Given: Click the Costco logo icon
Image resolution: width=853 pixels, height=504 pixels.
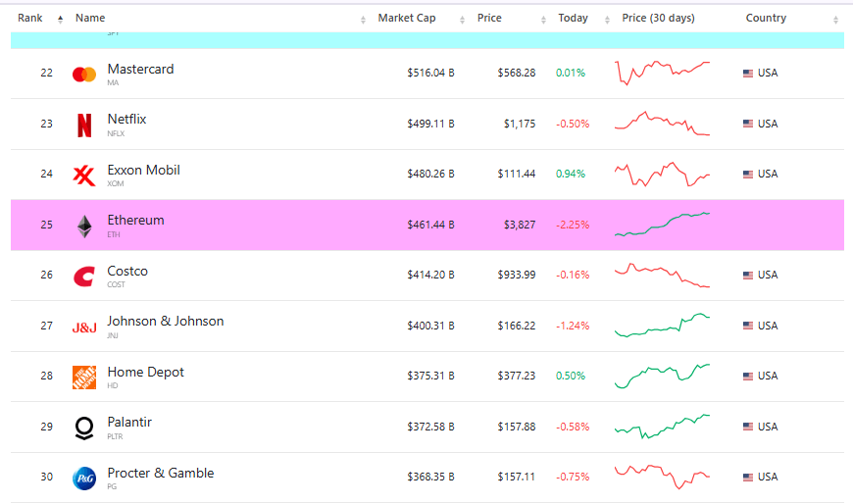Looking at the screenshot, I should pyautogui.click(x=84, y=277).
